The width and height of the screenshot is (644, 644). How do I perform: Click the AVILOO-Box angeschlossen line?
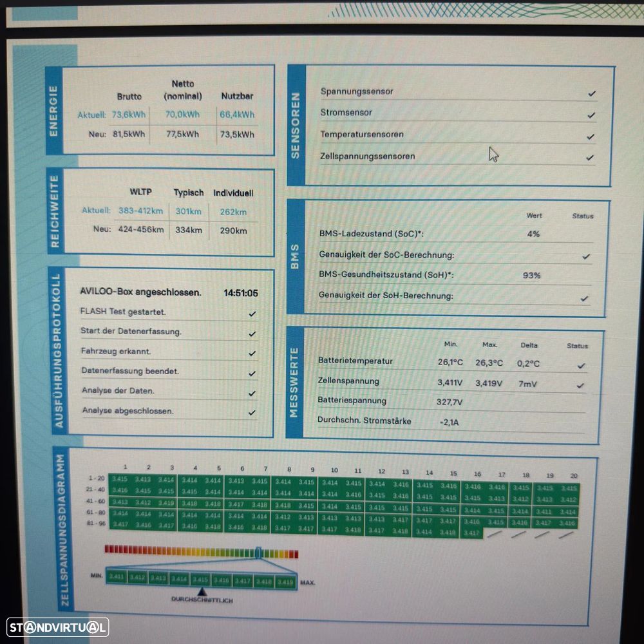[x=140, y=292]
